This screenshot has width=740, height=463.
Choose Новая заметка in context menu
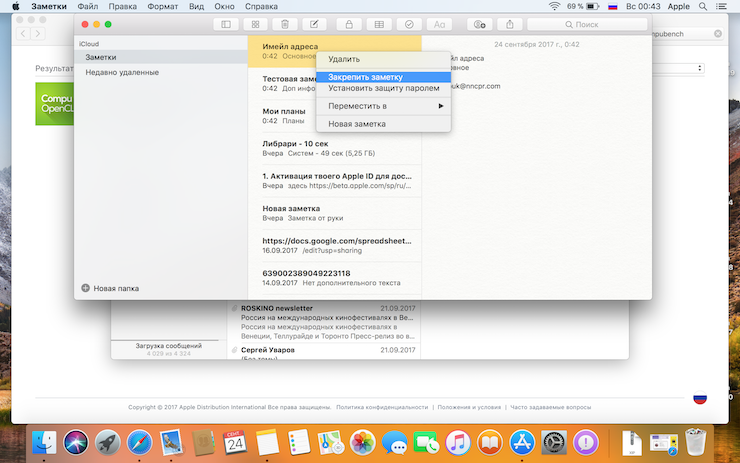point(384,124)
